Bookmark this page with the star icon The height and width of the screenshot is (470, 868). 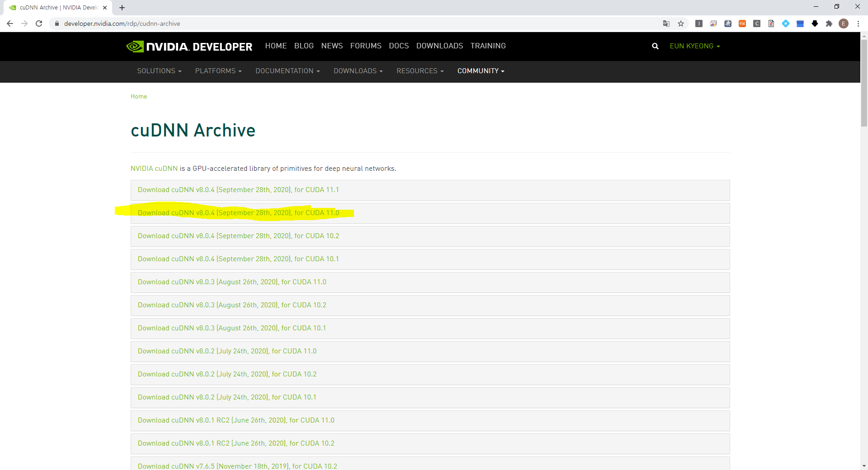click(x=681, y=23)
